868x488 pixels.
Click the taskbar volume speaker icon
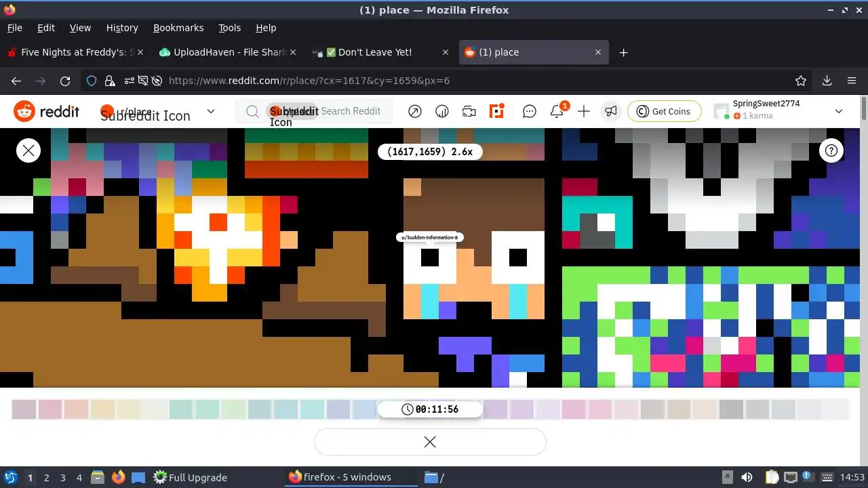(747, 477)
